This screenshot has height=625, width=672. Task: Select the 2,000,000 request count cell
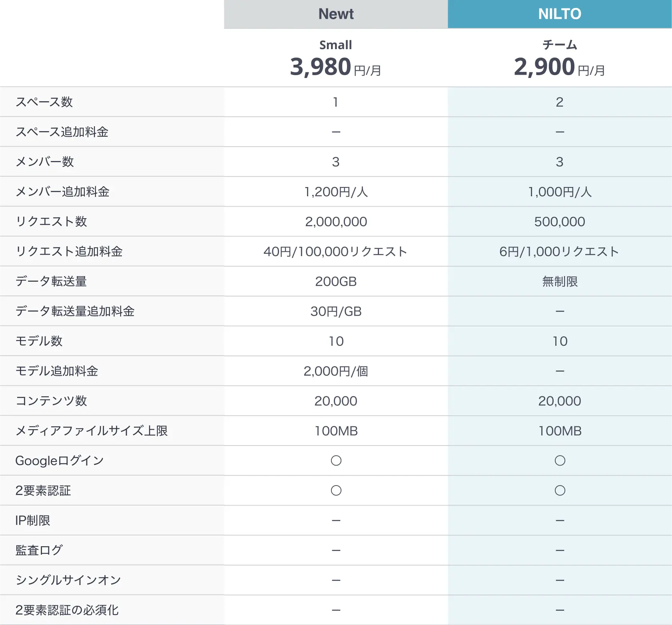[336, 221]
